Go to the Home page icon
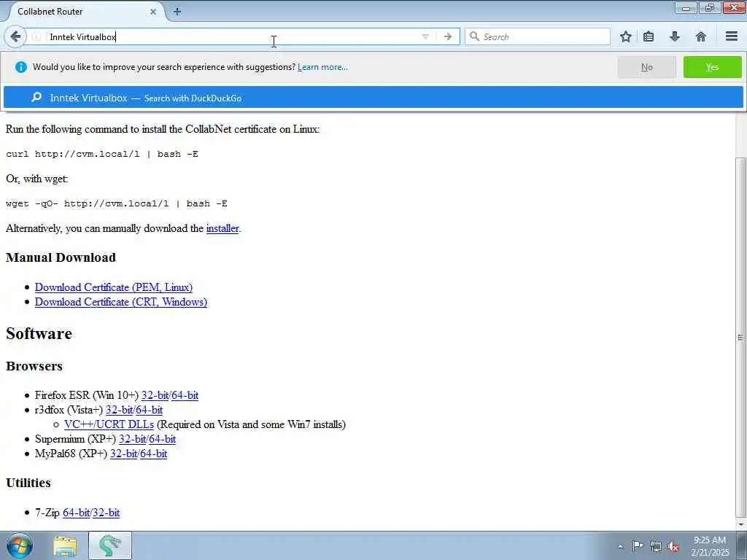Screen dimensions: 747x560 [x=701, y=36]
